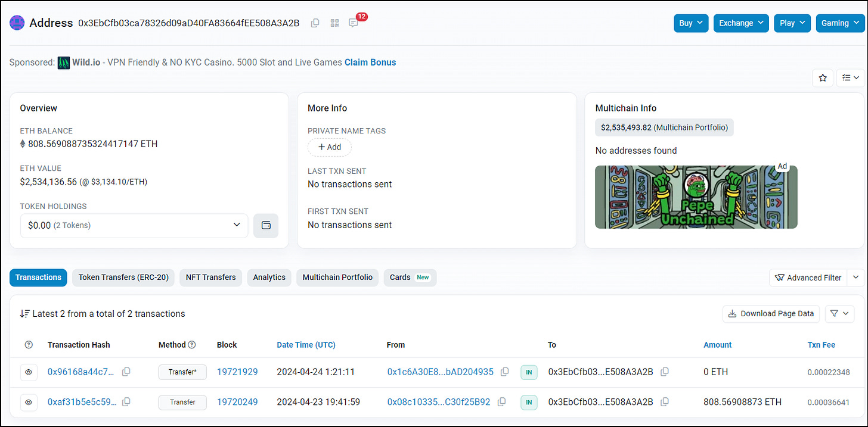868x427 pixels.
Task: Expand the Token Holdings dropdown
Action: point(134,225)
